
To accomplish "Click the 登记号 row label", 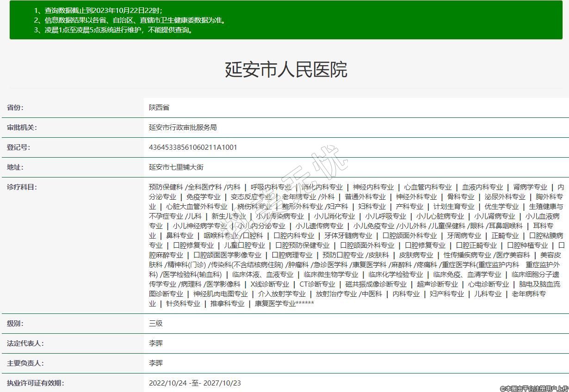I will click(x=18, y=147).
